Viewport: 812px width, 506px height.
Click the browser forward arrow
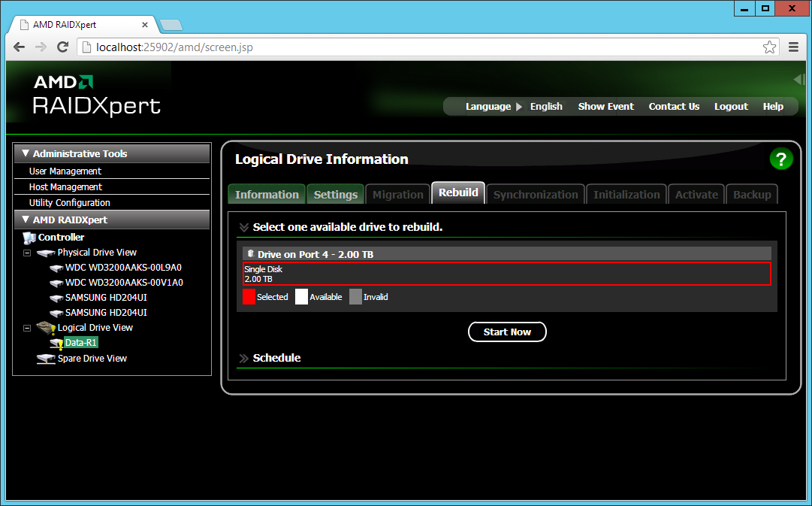click(x=41, y=47)
